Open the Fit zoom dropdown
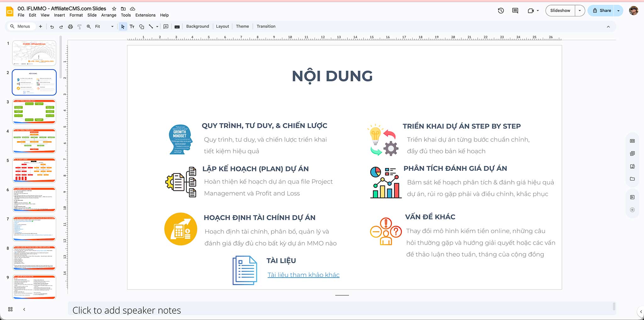 [104, 26]
